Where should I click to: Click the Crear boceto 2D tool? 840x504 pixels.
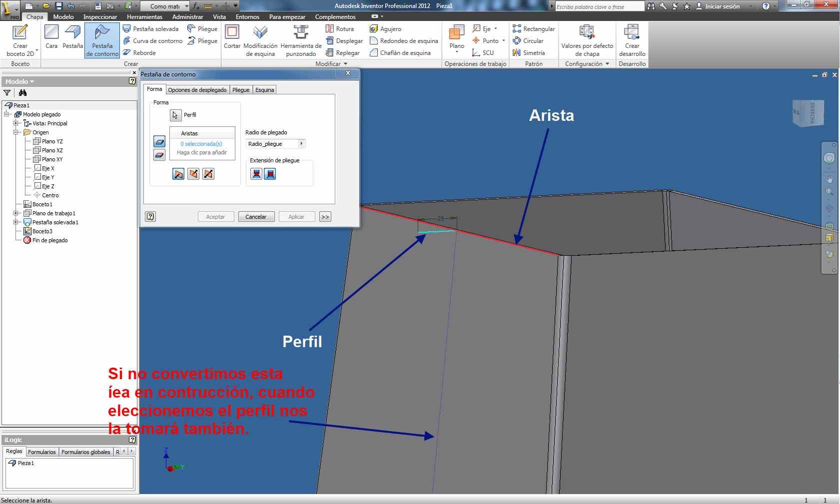coord(20,40)
